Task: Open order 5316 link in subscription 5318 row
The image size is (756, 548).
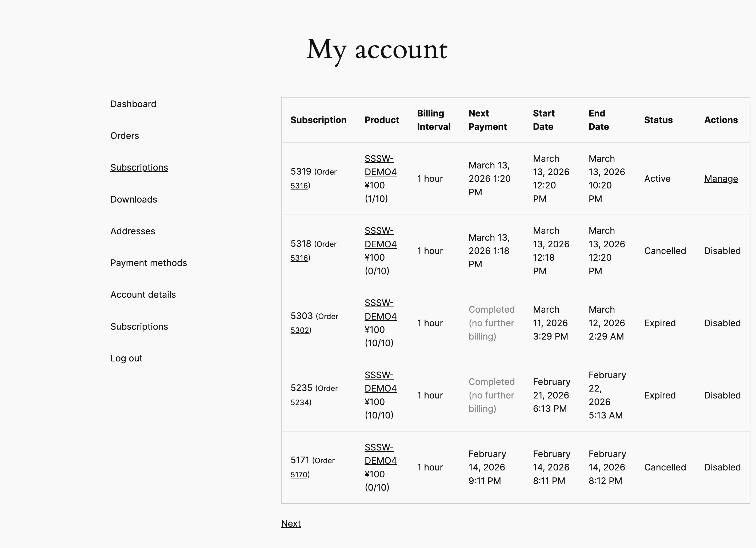Action: tap(299, 258)
